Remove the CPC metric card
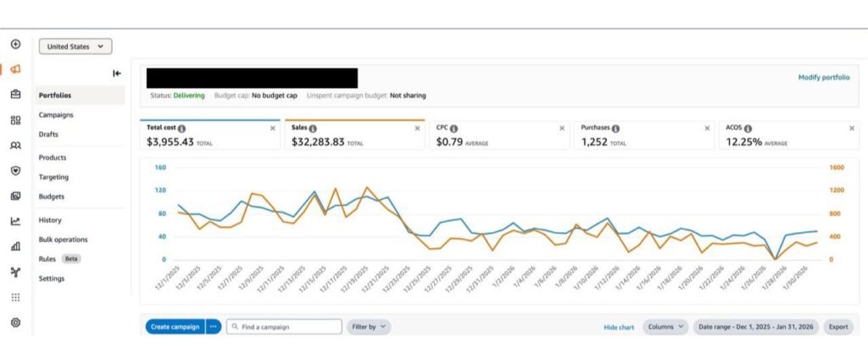The height and width of the screenshot is (364, 868). pos(562,128)
